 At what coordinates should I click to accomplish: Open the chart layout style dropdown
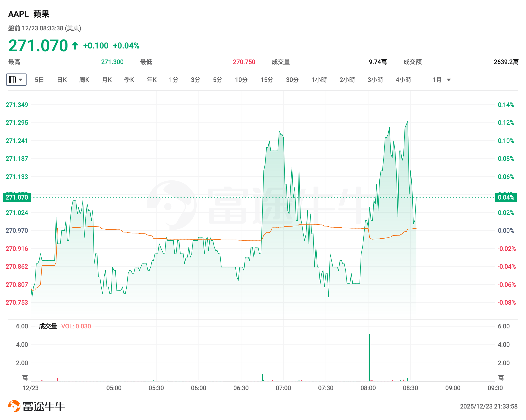[x=16, y=80]
